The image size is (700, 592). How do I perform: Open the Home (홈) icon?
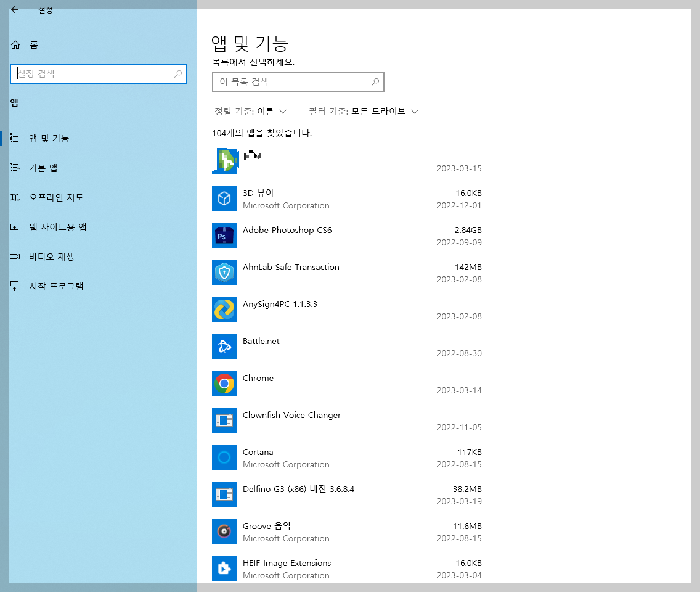[15, 44]
